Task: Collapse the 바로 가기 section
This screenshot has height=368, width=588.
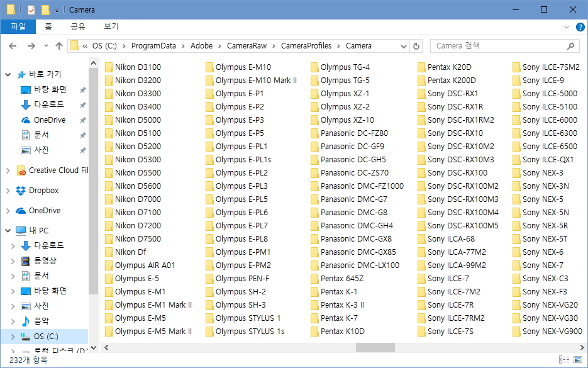Action: [x=8, y=75]
